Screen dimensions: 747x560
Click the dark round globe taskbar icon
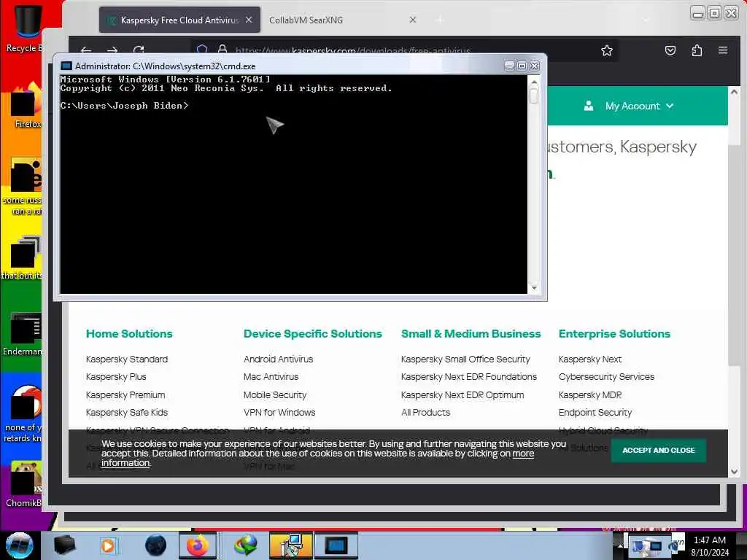(156, 545)
